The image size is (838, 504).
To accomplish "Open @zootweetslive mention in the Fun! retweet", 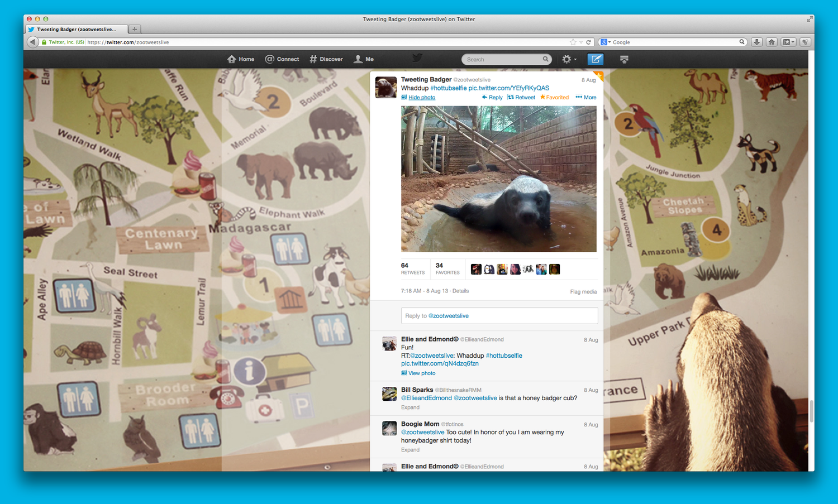I will pos(431,356).
